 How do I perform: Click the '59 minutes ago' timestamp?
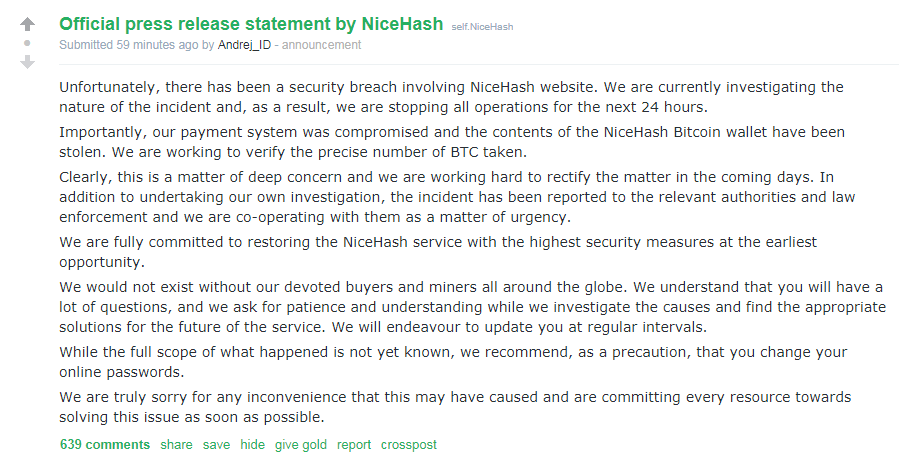[x=157, y=45]
